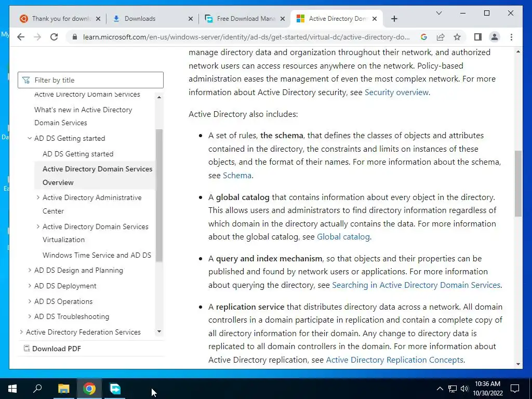Reload the current page
532x399 pixels.
tap(54, 37)
